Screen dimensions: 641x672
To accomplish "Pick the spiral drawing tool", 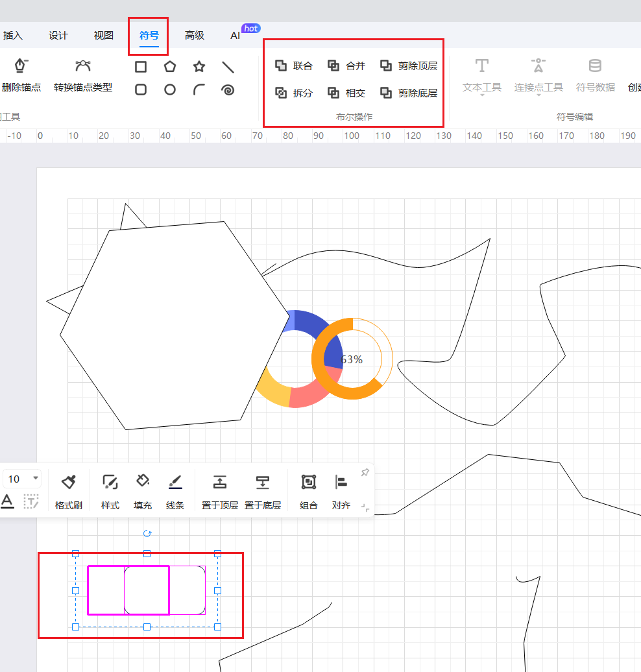I will coord(228,90).
